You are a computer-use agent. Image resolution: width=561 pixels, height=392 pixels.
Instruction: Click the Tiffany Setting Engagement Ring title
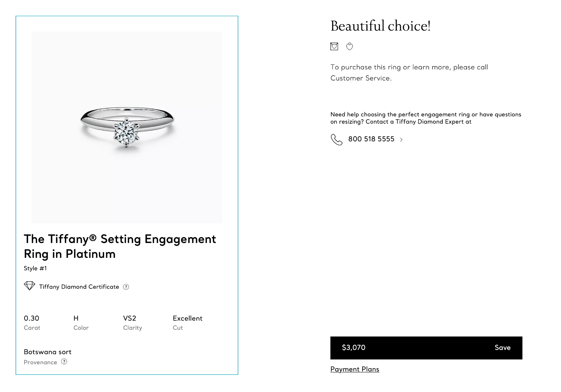coord(120,246)
